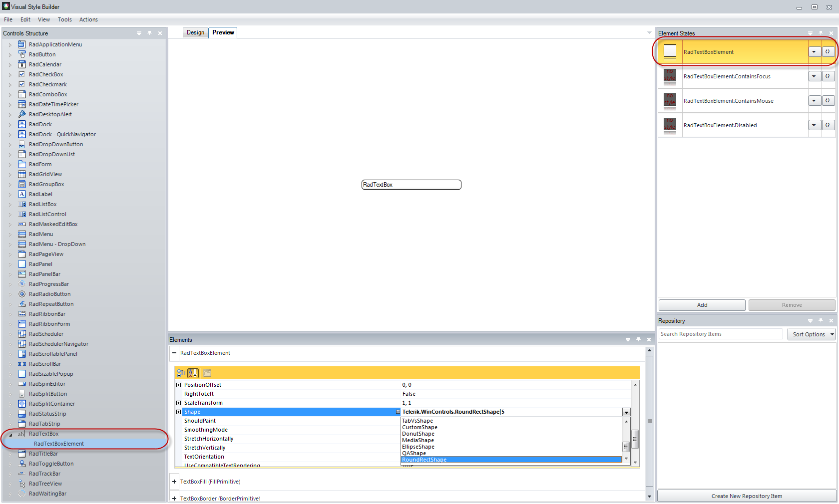
Task: Open the Tools menu
Action: pyautogui.click(x=65, y=19)
